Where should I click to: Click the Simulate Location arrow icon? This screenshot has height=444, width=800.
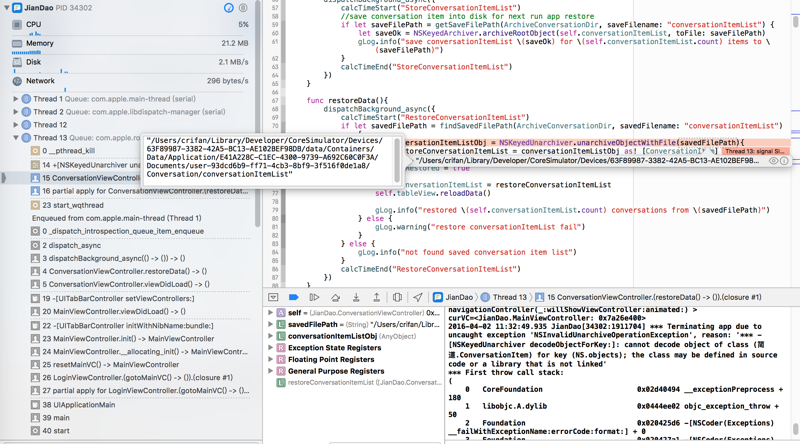(x=418, y=298)
